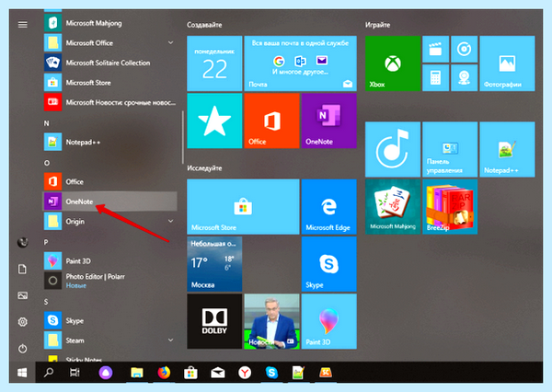Click the letter S section header
Viewport: 552px width, 392px height.
[x=46, y=302]
